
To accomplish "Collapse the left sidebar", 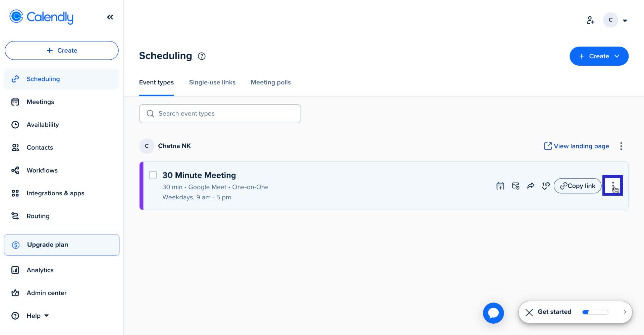I will pyautogui.click(x=110, y=17).
